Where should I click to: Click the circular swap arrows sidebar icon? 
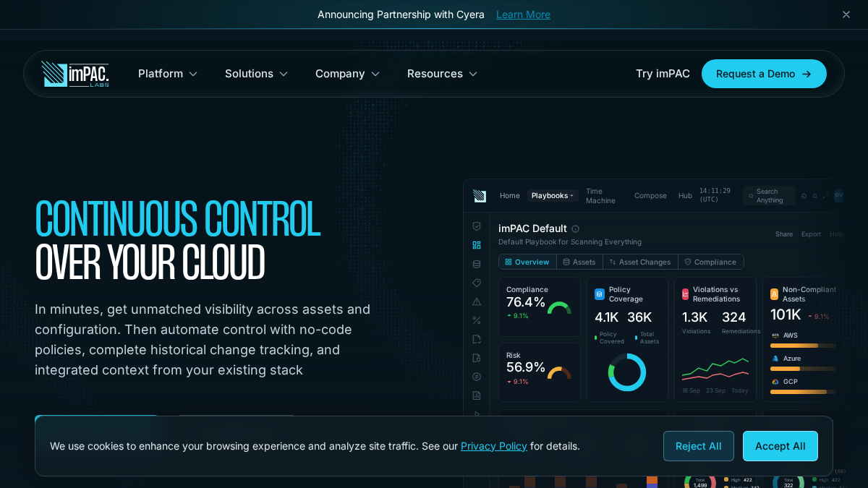click(477, 377)
